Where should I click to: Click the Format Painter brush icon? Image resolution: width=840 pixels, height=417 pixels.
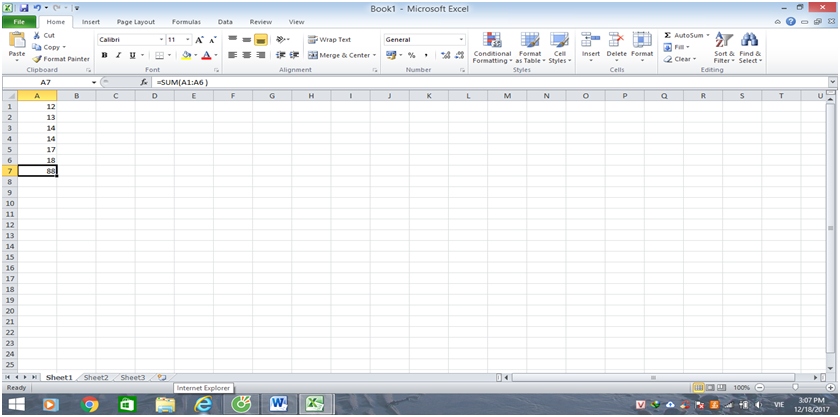[36, 59]
